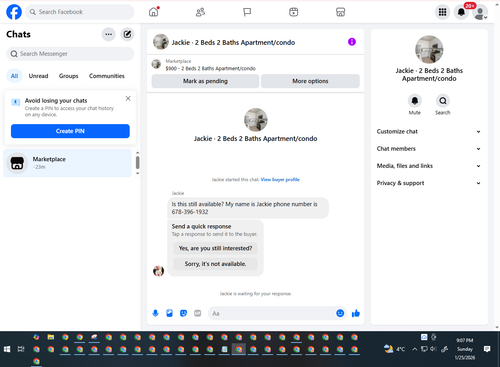The width and height of the screenshot is (500, 367).
Task: Click Mark as pending button
Action: tap(205, 81)
